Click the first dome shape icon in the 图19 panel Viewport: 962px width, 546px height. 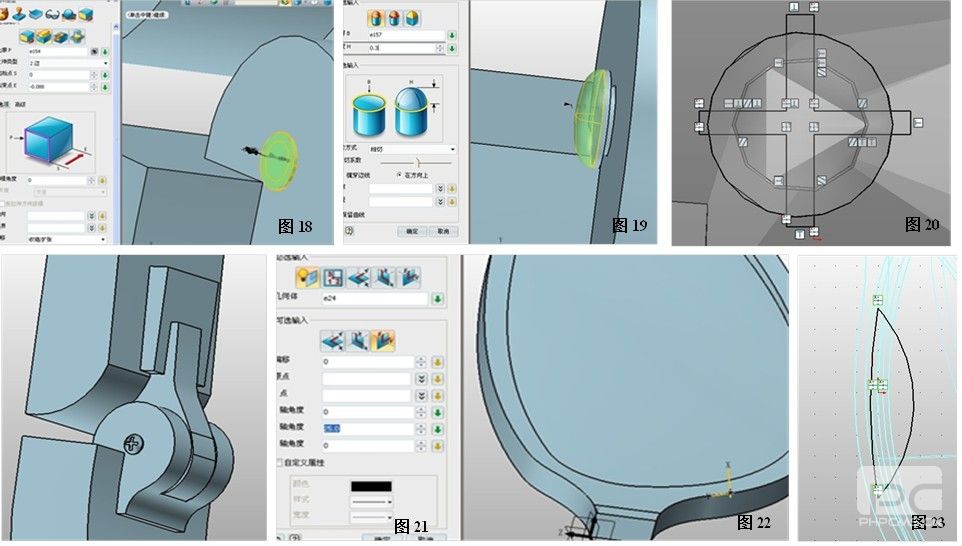tap(375, 18)
